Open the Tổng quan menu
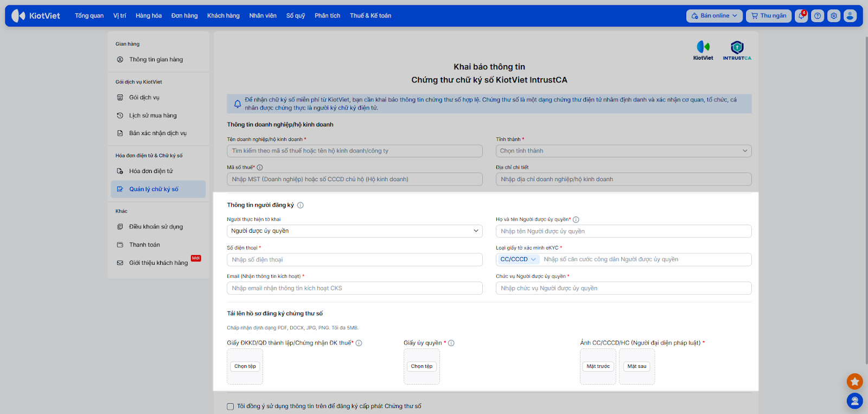 click(x=90, y=16)
